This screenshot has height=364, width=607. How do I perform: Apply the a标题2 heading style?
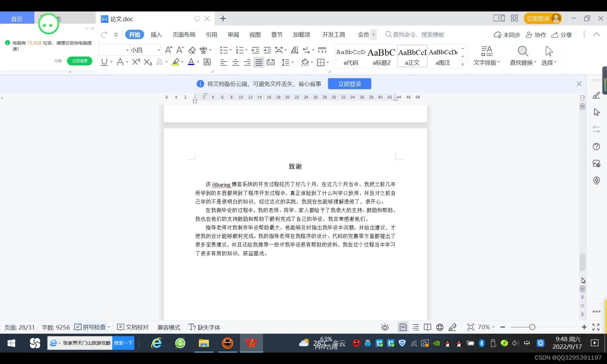[381, 56]
